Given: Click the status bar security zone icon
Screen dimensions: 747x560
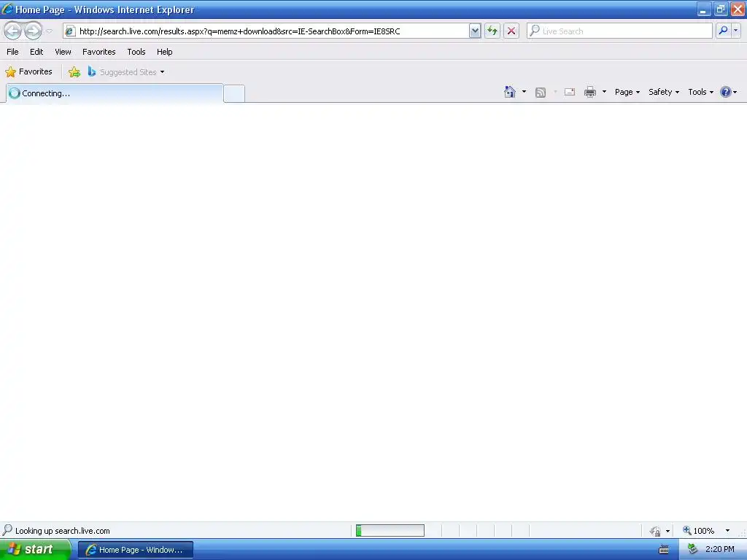Looking at the screenshot, I should [x=656, y=531].
